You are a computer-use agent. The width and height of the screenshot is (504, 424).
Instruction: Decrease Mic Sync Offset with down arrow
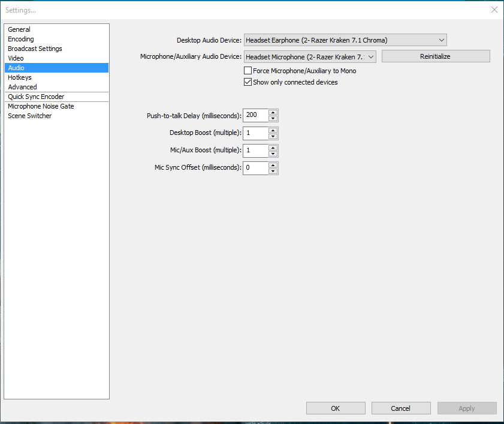coord(273,171)
